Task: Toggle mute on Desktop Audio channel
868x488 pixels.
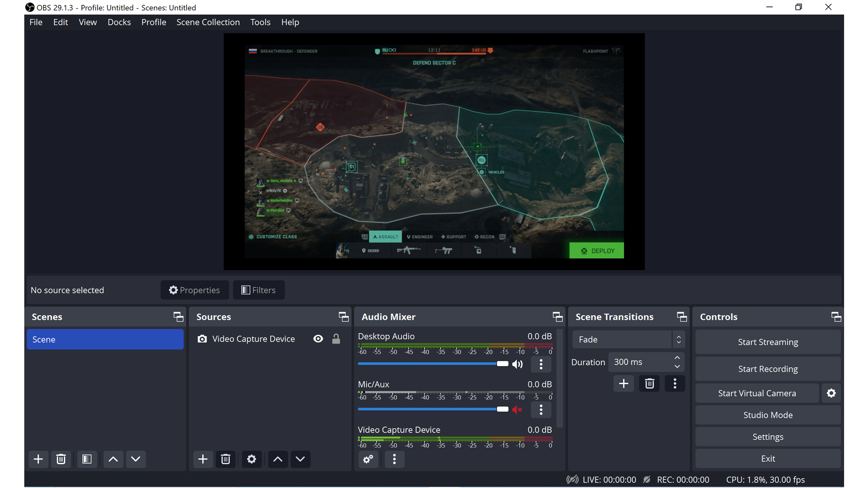Action: coord(518,363)
